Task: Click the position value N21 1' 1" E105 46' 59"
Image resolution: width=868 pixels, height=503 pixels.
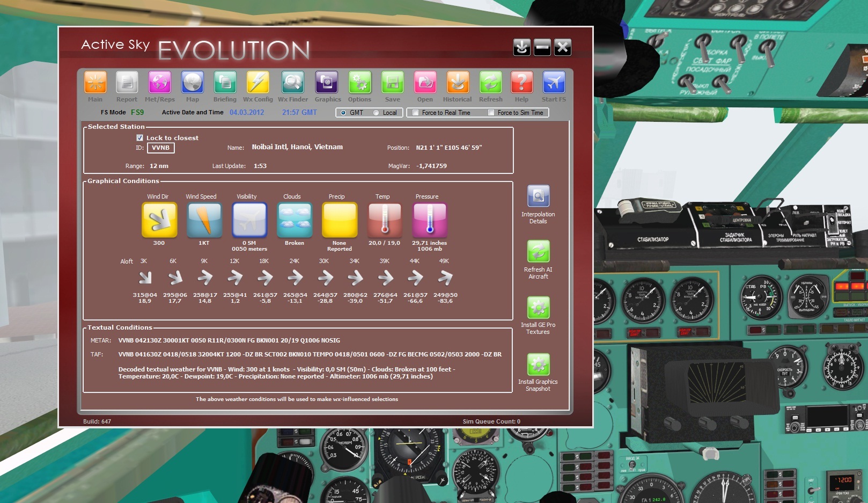Action: click(x=449, y=148)
